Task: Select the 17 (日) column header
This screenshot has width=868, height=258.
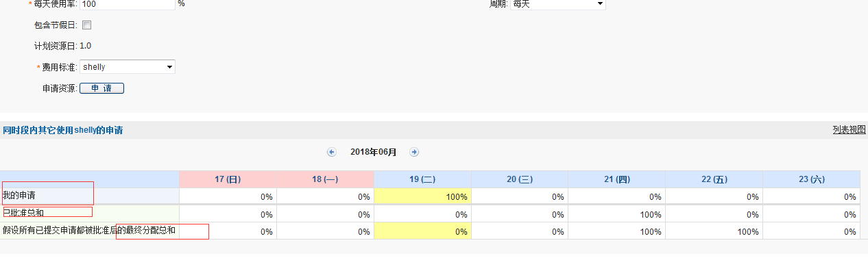Action: (x=228, y=179)
